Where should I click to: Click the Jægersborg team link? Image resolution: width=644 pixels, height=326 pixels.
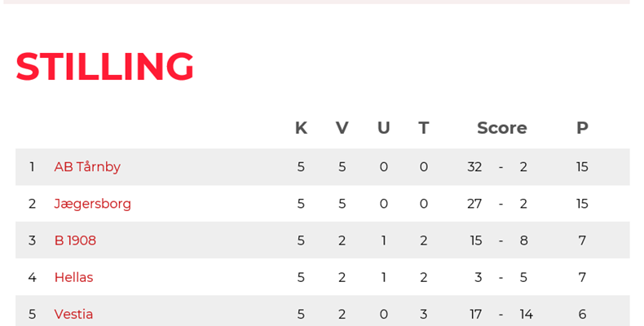click(92, 204)
